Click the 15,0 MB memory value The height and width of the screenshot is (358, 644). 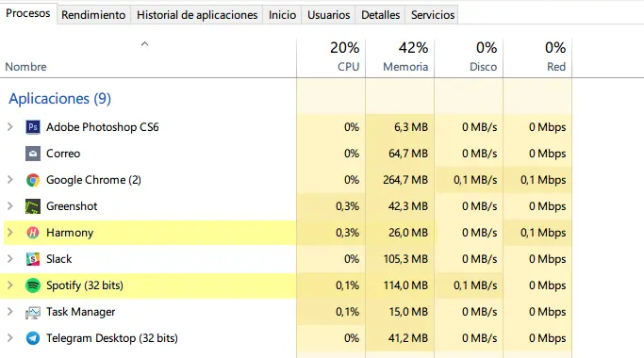[408, 312]
